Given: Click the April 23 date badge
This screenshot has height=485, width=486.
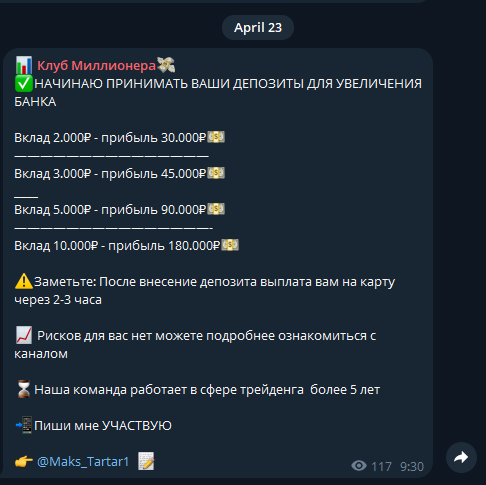Looking at the screenshot, I should pos(258,27).
